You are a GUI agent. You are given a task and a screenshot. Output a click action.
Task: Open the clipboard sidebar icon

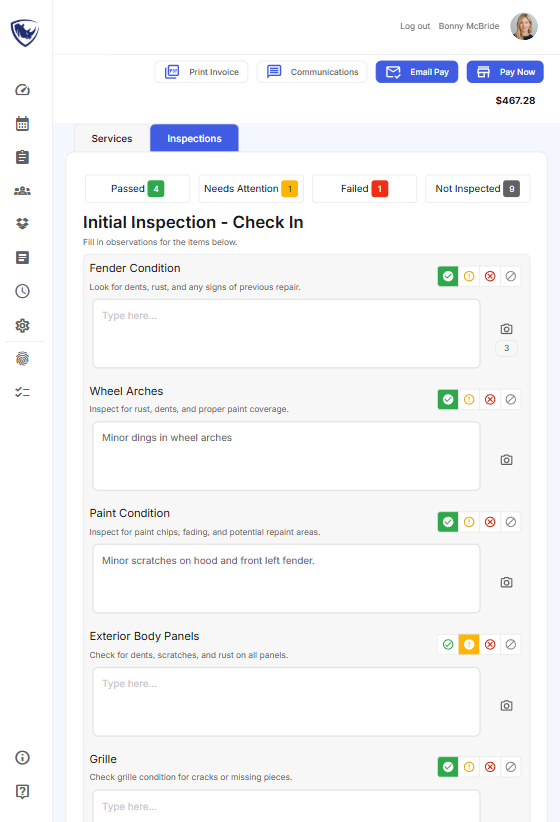tap(22, 157)
